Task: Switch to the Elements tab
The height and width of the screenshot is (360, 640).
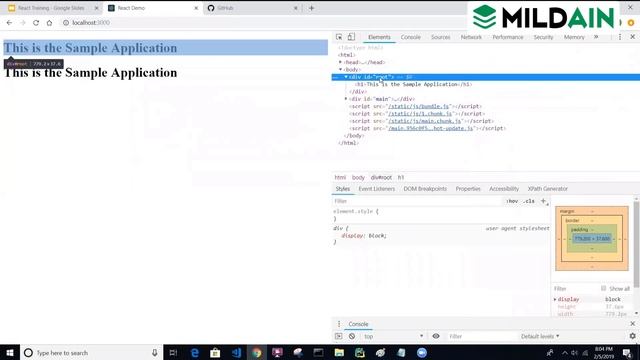Action: click(379, 37)
